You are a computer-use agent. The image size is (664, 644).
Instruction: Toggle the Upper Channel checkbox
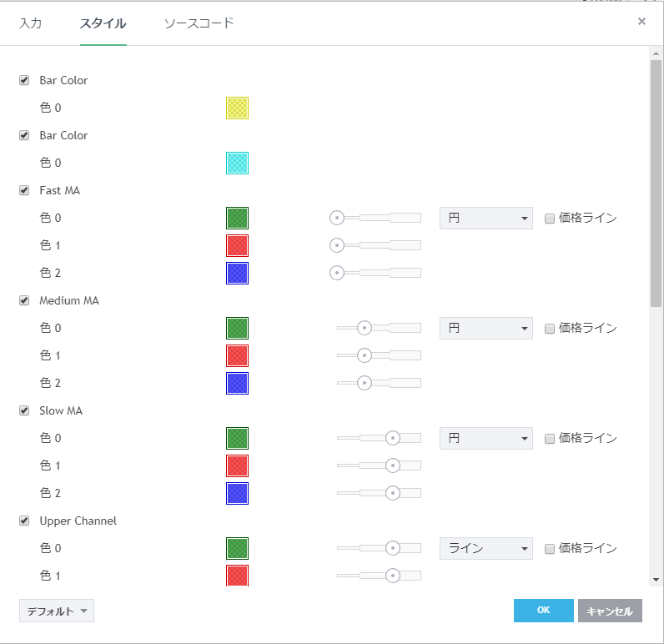click(x=24, y=521)
